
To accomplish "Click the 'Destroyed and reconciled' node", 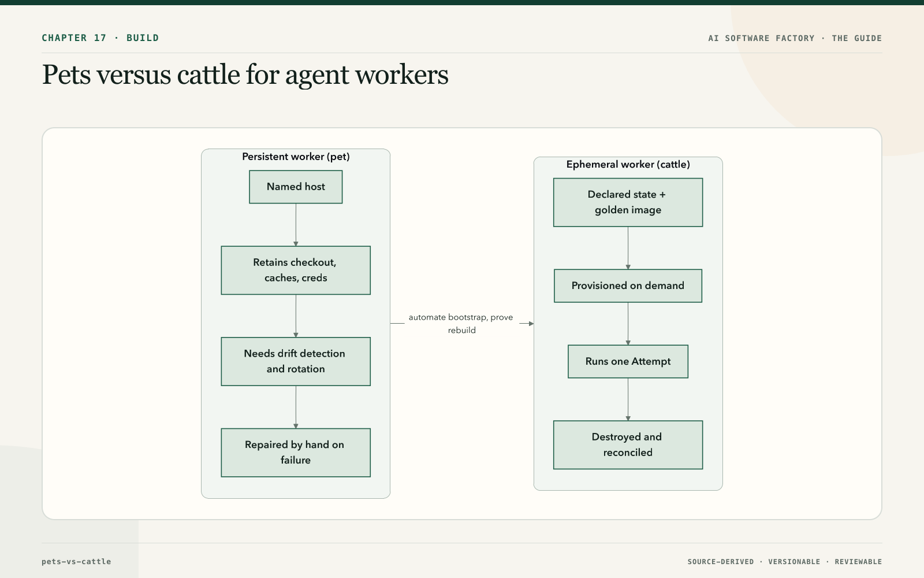I will (628, 444).
